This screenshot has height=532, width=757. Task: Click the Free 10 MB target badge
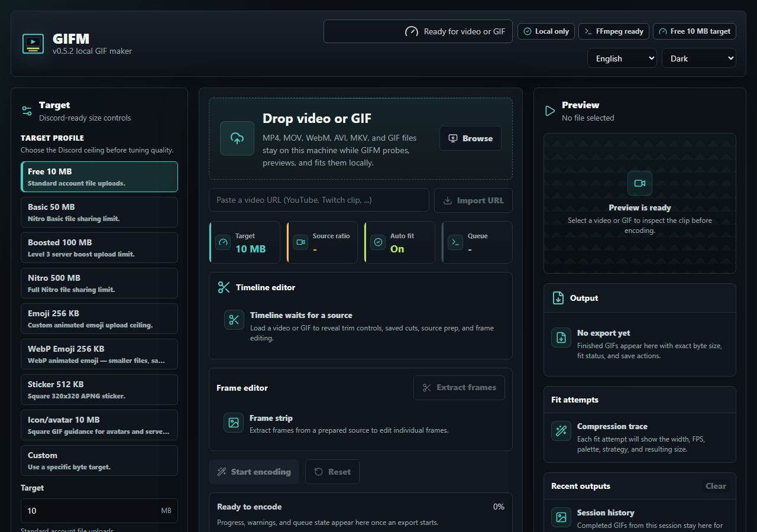694,31
